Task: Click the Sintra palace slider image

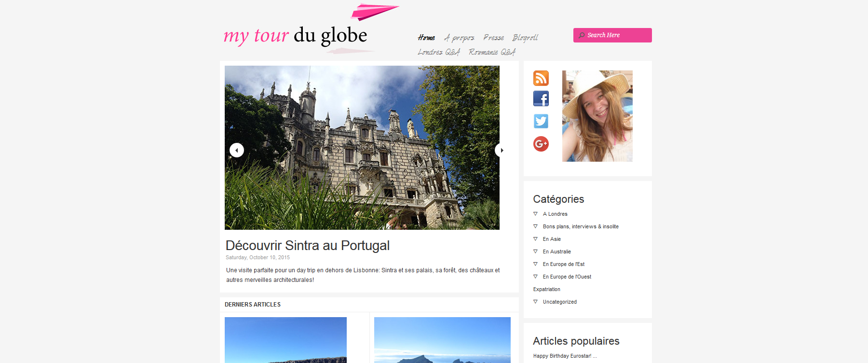Action: 362,148
